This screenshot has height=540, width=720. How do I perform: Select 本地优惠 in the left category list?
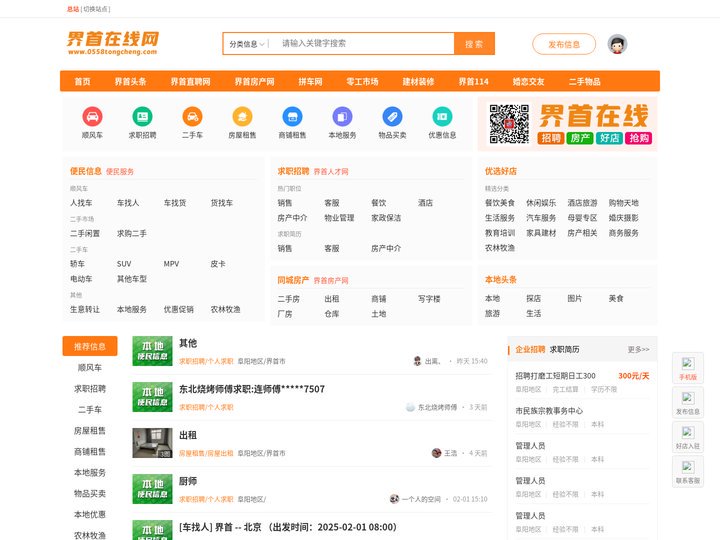90,514
